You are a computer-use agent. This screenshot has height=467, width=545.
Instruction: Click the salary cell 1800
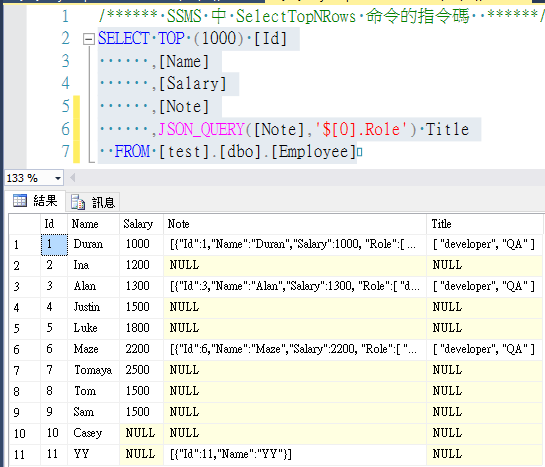pos(141,328)
